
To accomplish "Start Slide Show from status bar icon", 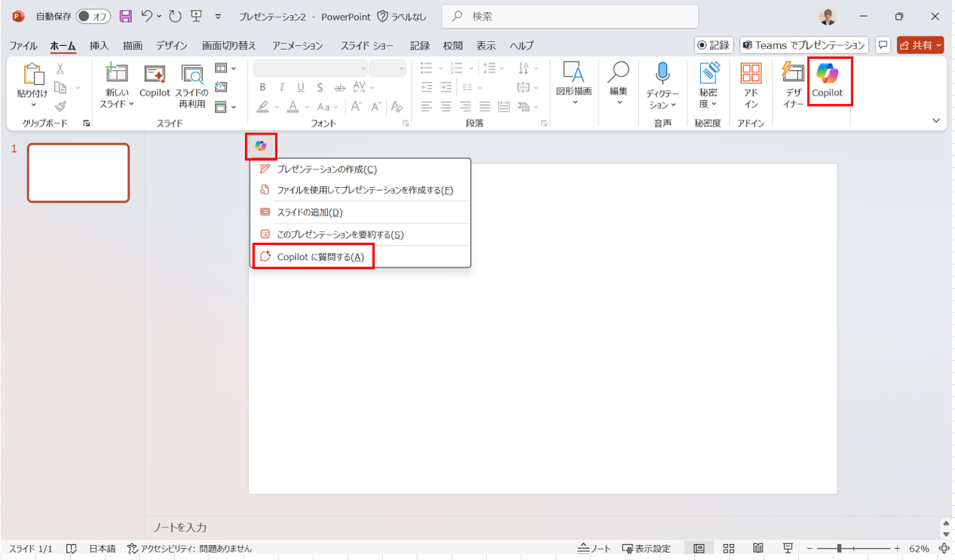I will pyautogui.click(x=787, y=549).
